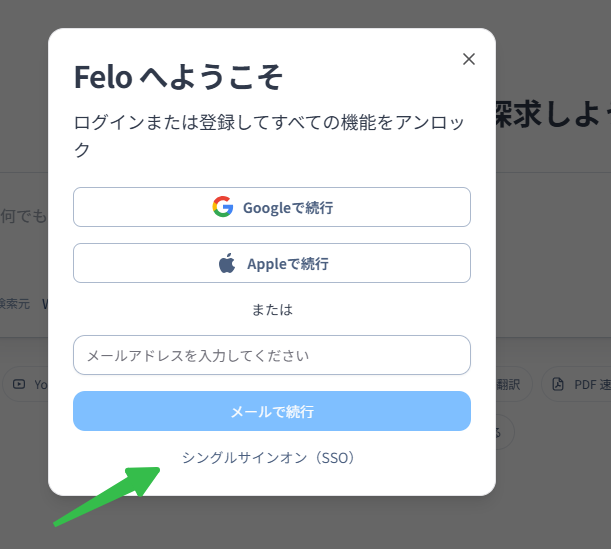Click the ログインまたは登録 subtitle text

[x=269, y=136]
